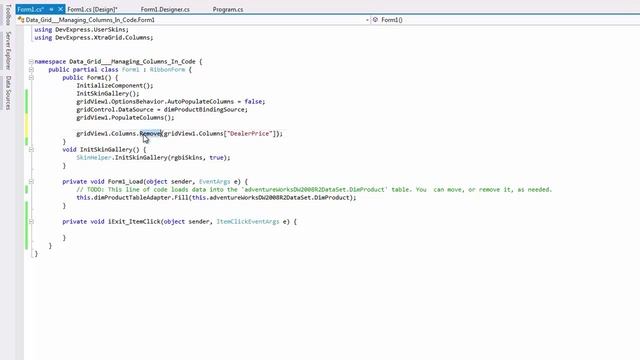Click the ItemClickEventArgs type name
This screenshot has height=360, width=640.
tap(248, 222)
